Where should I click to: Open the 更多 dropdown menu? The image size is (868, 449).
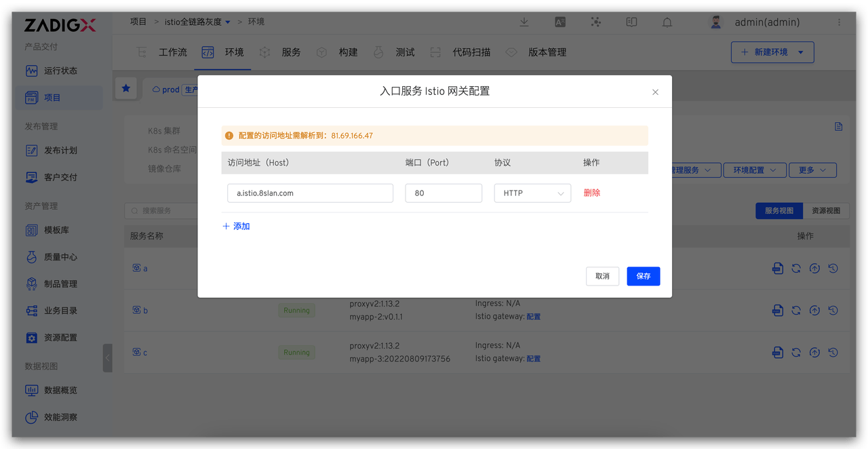tap(812, 170)
